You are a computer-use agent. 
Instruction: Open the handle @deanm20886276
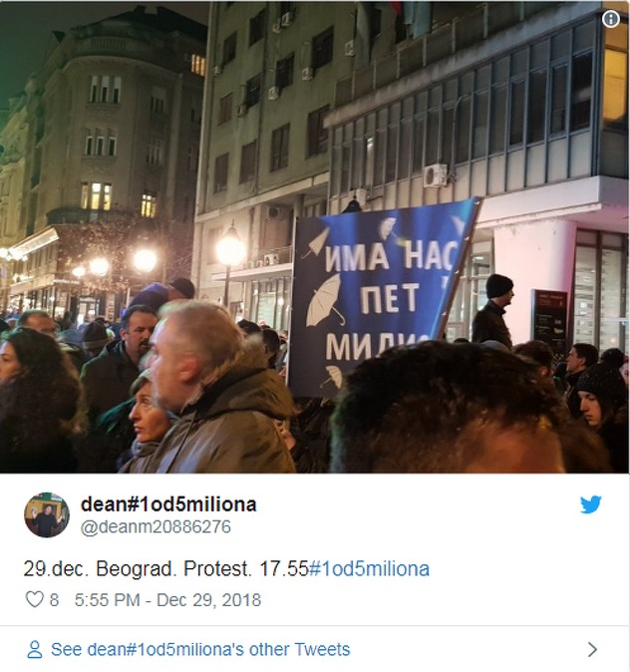(x=156, y=526)
